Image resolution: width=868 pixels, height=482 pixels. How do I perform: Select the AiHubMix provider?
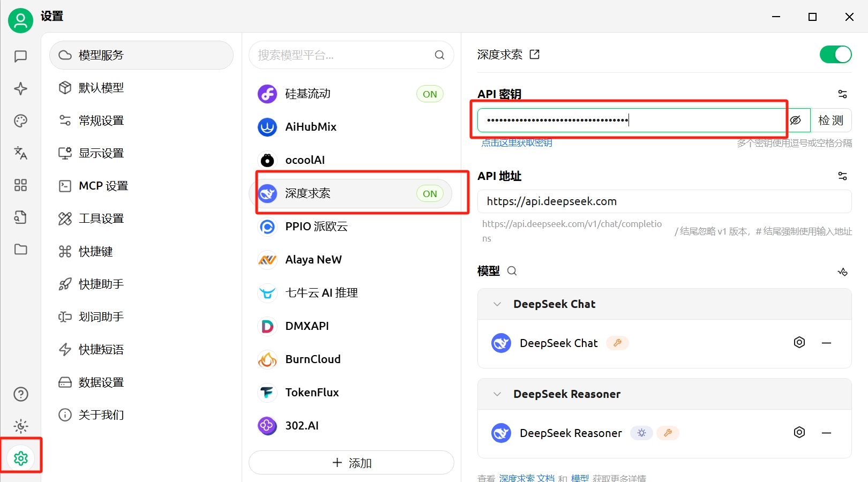click(x=351, y=127)
